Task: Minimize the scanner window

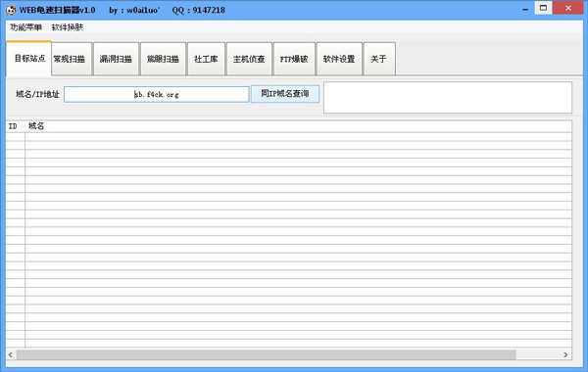Action: click(525, 9)
